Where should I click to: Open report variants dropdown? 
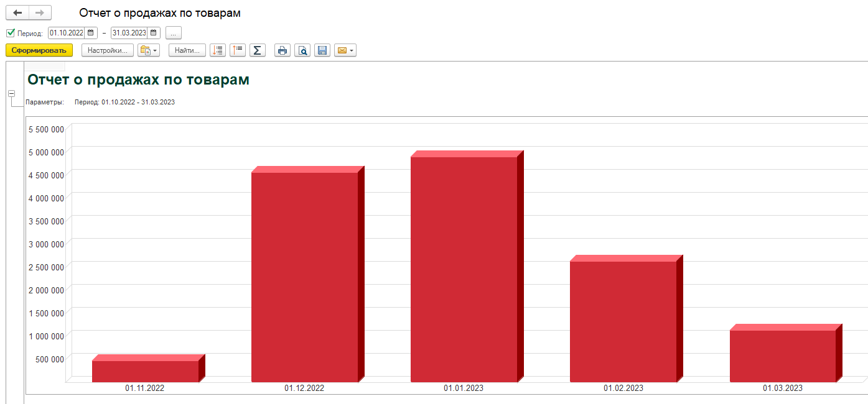(x=149, y=50)
